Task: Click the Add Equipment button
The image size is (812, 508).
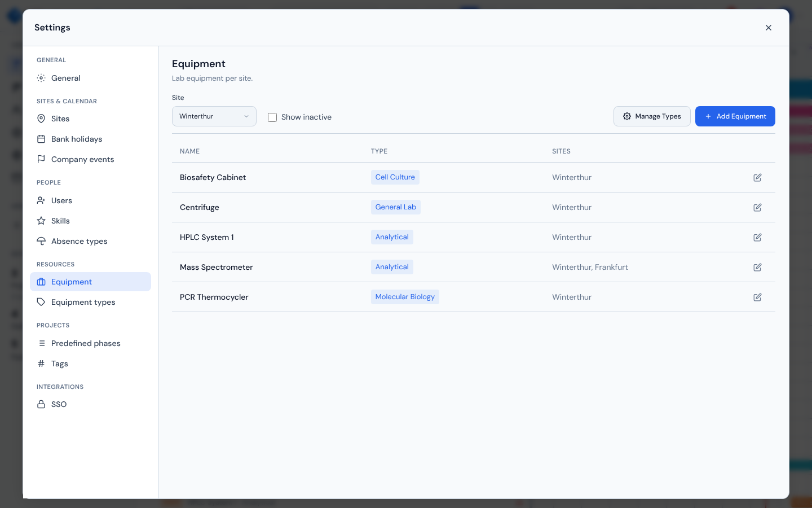Action: pos(735,116)
